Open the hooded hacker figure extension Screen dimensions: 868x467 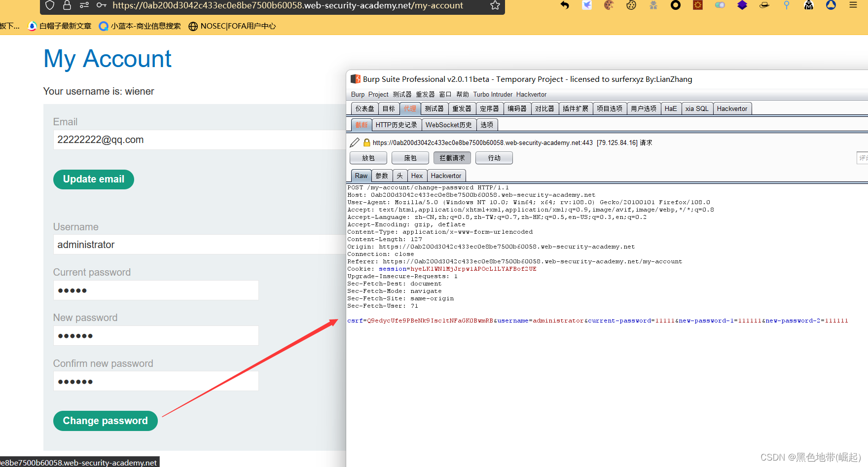[809, 5]
